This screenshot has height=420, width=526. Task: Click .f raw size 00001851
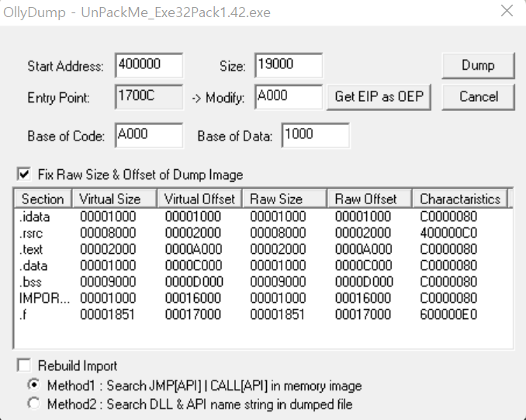click(x=277, y=314)
